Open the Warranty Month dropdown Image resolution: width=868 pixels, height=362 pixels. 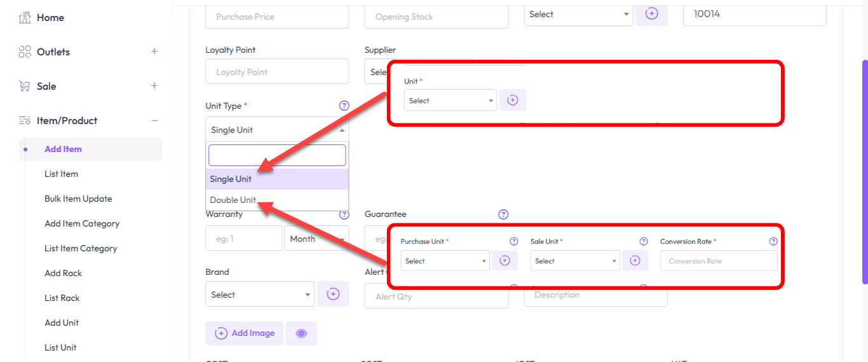click(x=316, y=239)
